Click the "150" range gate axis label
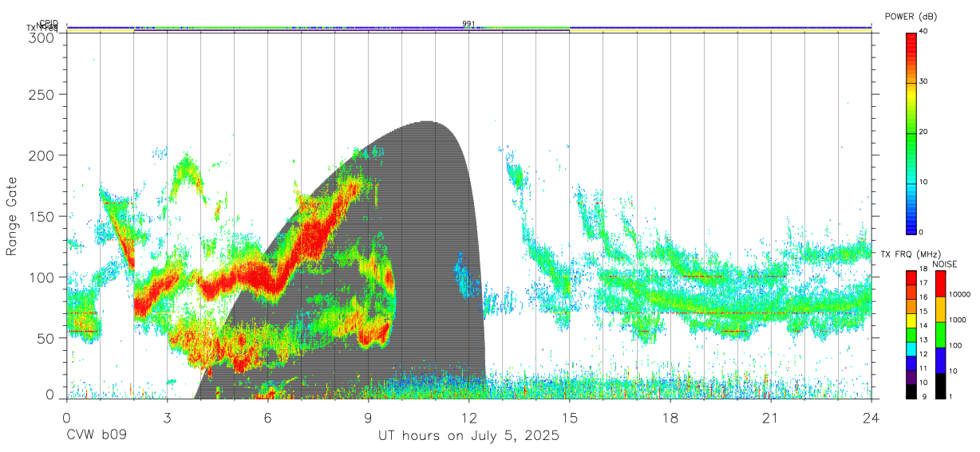The height and width of the screenshot is (452, 980). tap(42, 216)
